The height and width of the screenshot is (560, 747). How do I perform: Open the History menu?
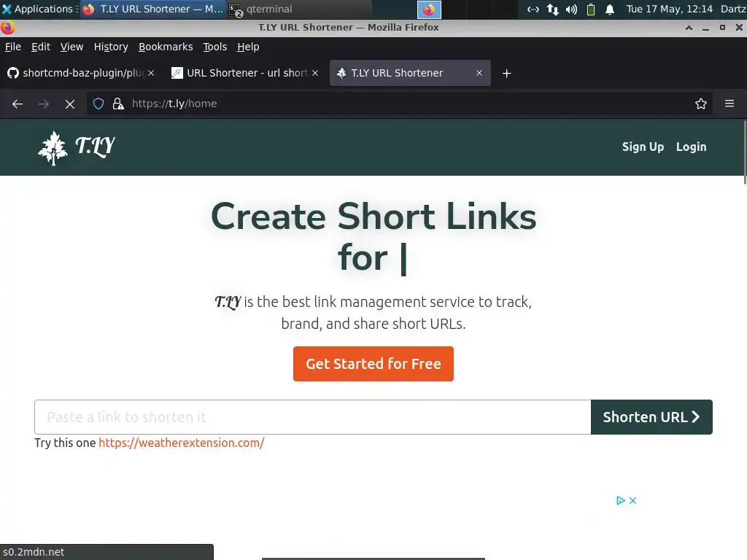pos(111,47)
